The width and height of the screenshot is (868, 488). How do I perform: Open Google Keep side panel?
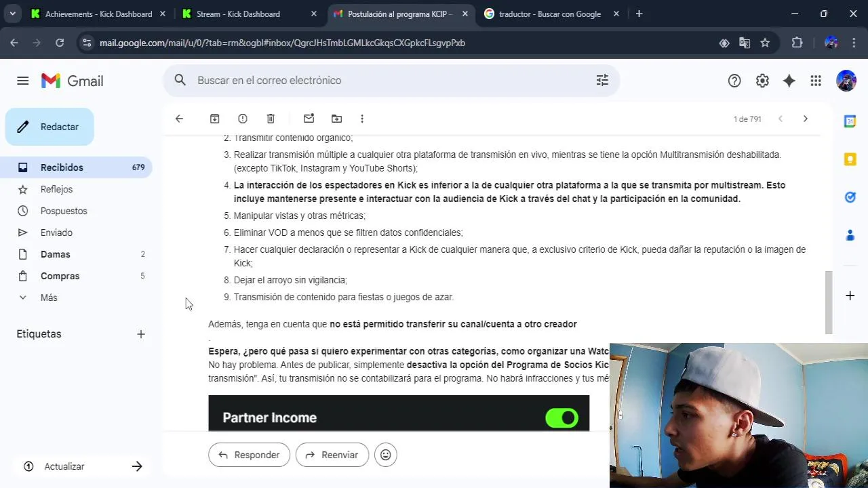pos(850,159)
